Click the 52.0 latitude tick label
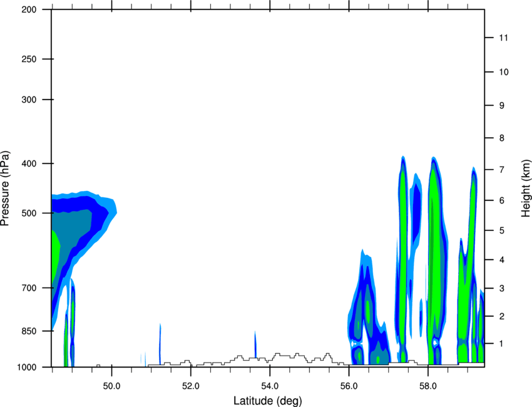 point(191,386)
